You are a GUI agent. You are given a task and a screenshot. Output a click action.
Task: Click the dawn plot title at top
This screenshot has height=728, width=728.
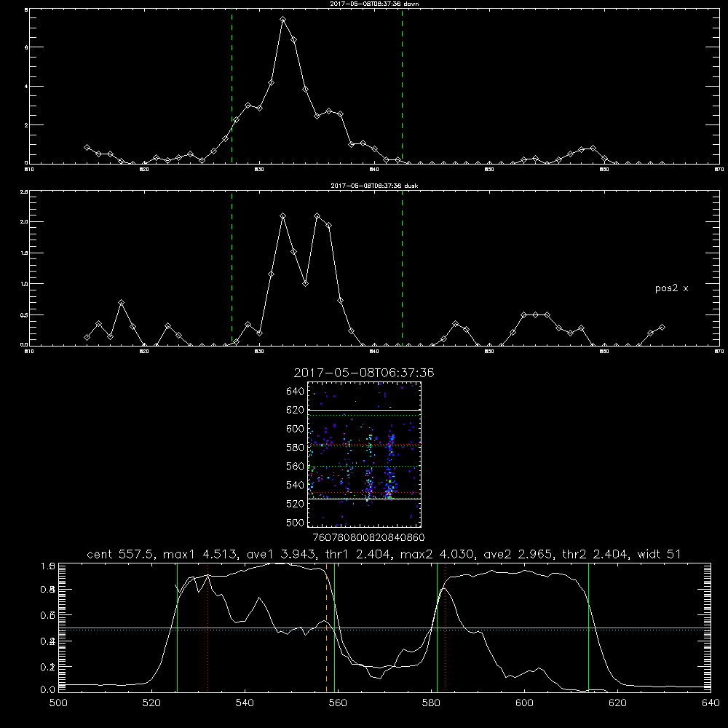pos(374,4)
